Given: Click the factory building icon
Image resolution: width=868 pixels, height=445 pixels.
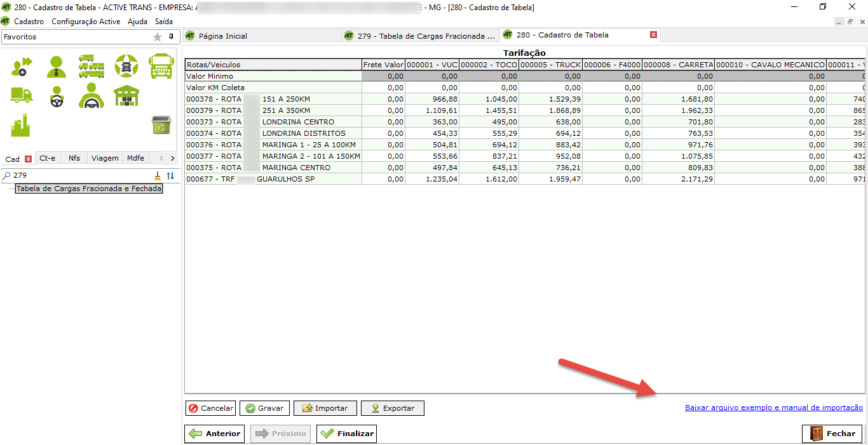Looking at the screenshot, I should (21, 126).
